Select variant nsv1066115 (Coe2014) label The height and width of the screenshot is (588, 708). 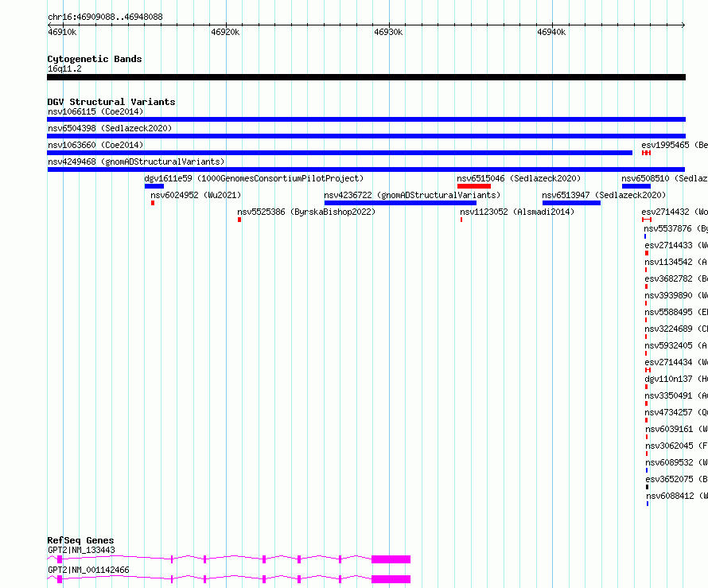tap(95, 111)
